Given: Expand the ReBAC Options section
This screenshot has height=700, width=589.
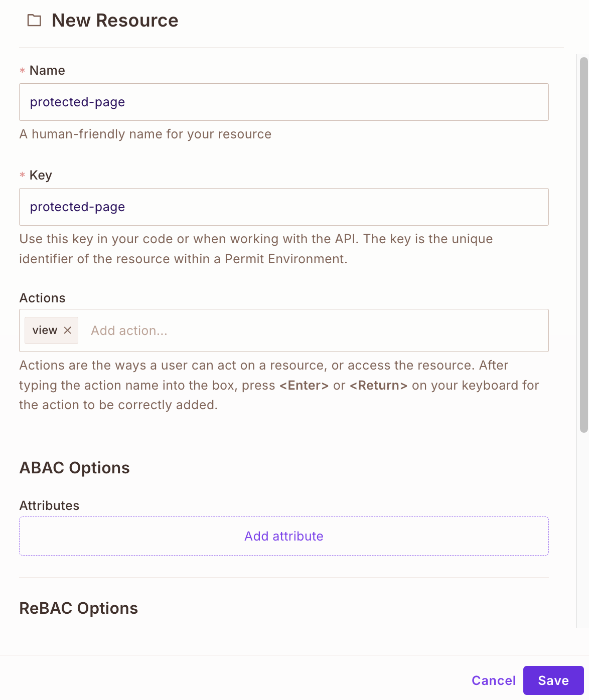Looking at the screenshot, I should pyautogui.click(x=78, y=608).
